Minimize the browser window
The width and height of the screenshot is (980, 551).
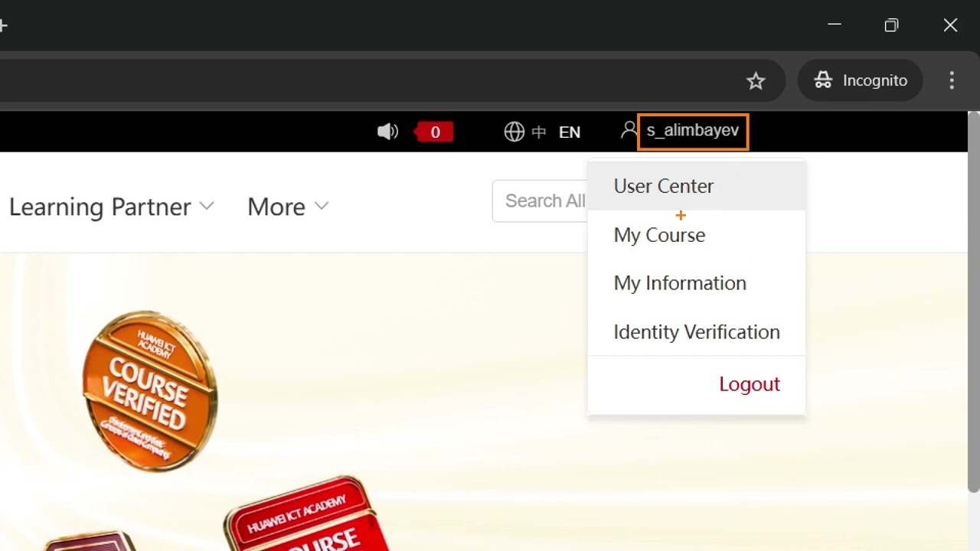pos(835,25)
